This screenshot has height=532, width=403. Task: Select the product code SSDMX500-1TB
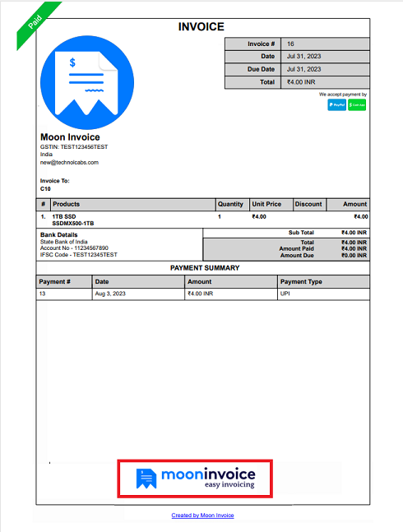[73, 224]
